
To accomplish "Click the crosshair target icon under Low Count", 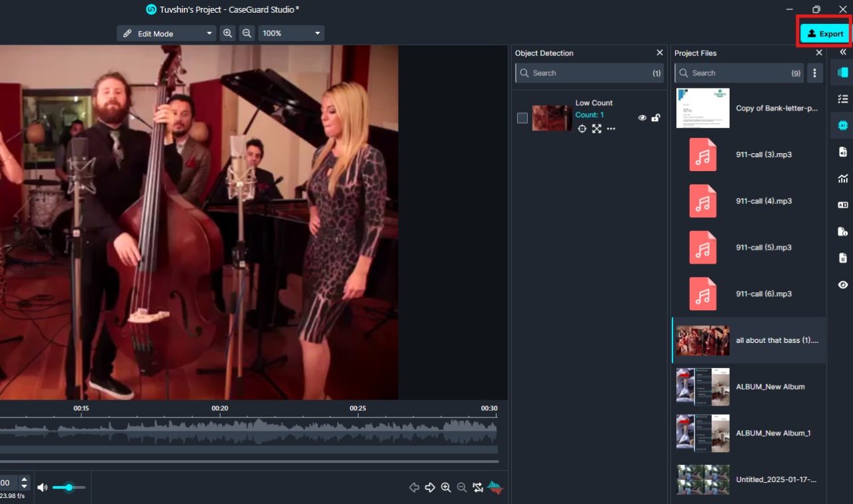I will pyautogui.click(x=582, y=128).
